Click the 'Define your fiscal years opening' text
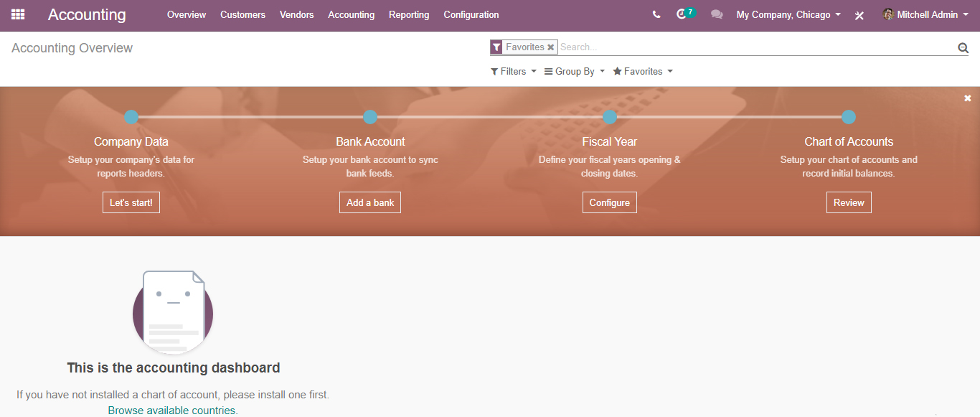Image resolution: width=980 pixels, height=417 pixels. (x=610, y=159)
